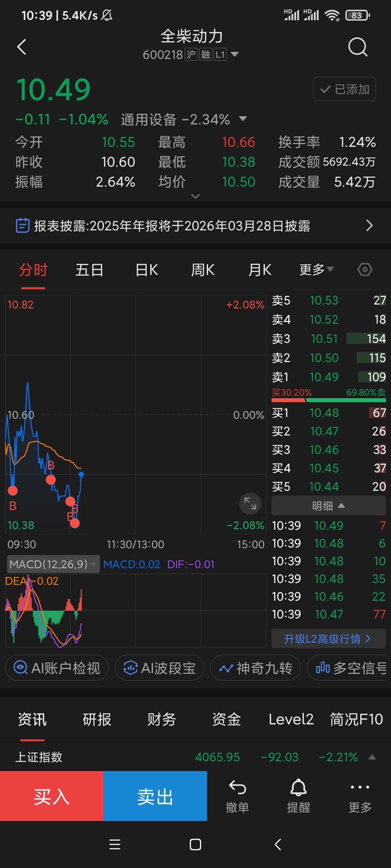Select the 资讯 news tab

click(x=32, y=719)
